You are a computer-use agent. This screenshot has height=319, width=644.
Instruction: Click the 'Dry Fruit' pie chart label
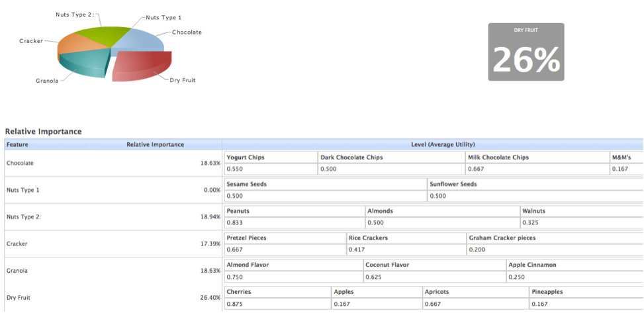[x=183, y=80]
